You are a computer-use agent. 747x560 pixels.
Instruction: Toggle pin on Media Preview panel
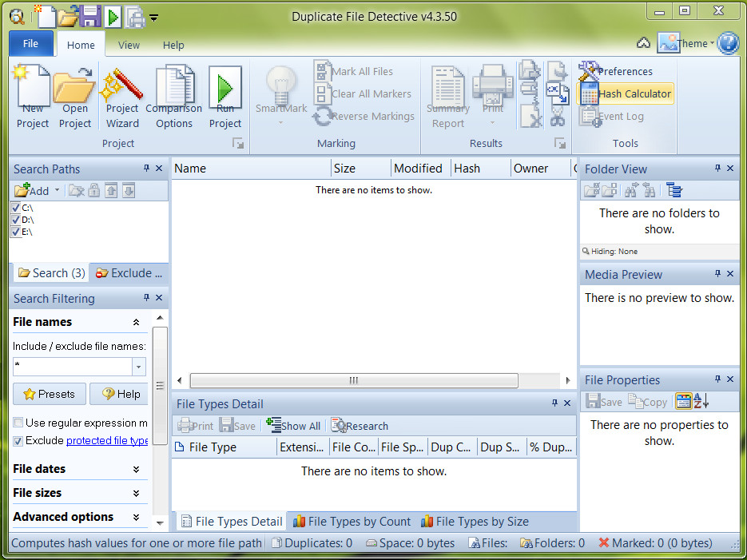click(717, 274)
